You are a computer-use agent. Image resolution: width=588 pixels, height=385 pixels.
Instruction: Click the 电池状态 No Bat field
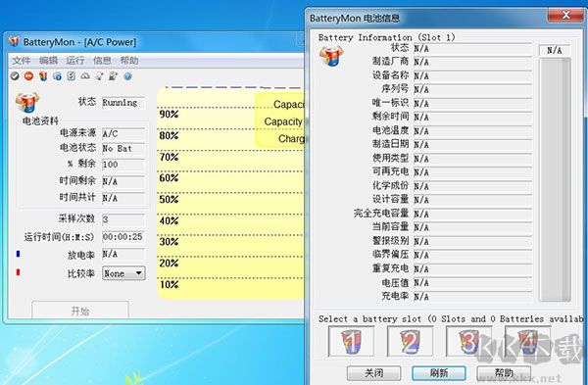coord(123,149)
